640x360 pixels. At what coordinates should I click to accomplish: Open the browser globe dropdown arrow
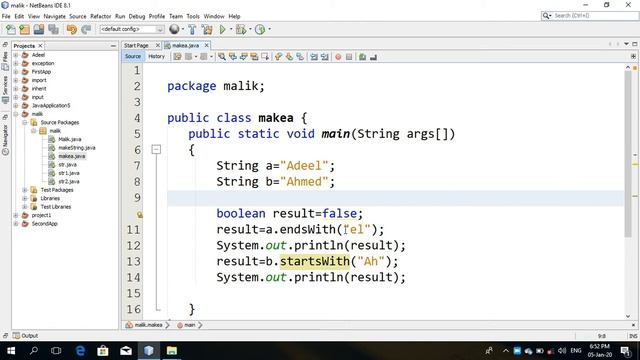click(182, 29)
